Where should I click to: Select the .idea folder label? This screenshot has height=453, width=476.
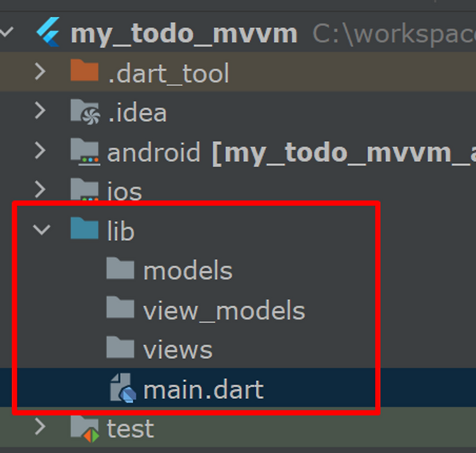[137, 112]
